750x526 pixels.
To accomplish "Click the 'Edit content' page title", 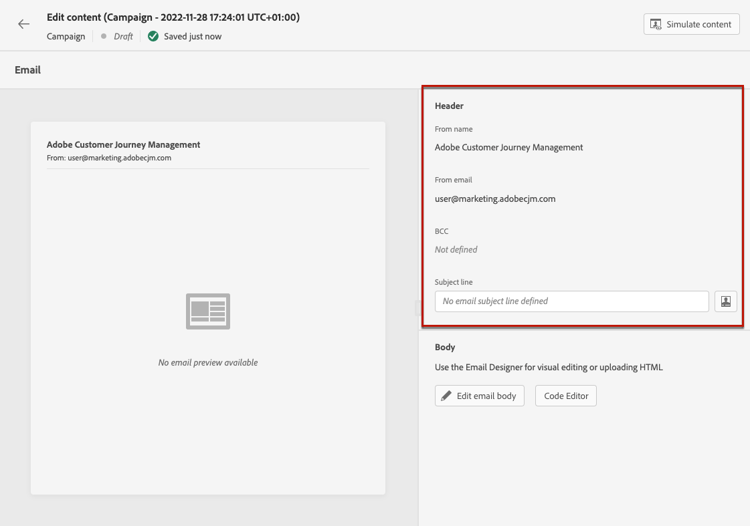I will (173, 17).
